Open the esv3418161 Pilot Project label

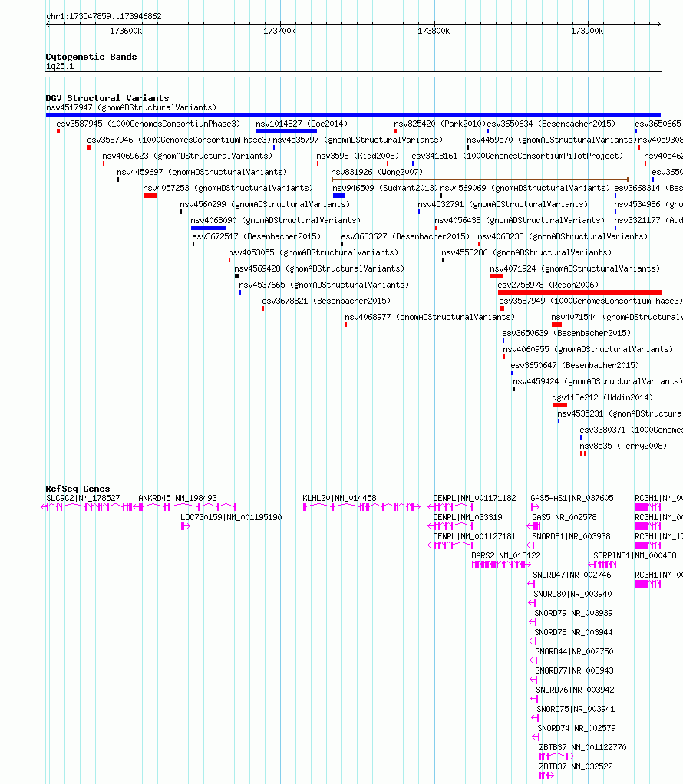tap(517, 156)
